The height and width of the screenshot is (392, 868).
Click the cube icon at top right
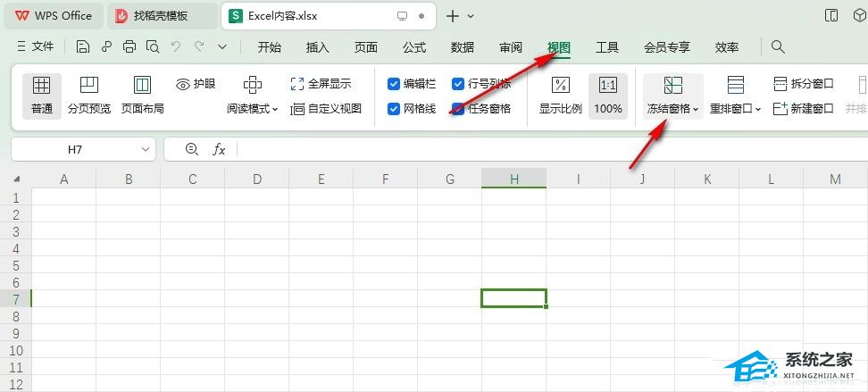(x=860, y=15)
